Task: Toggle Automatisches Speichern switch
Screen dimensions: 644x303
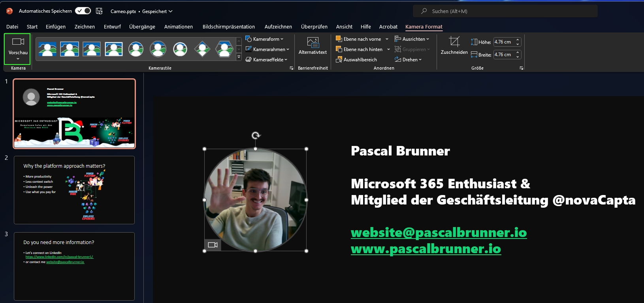Action: pos(83,11)
